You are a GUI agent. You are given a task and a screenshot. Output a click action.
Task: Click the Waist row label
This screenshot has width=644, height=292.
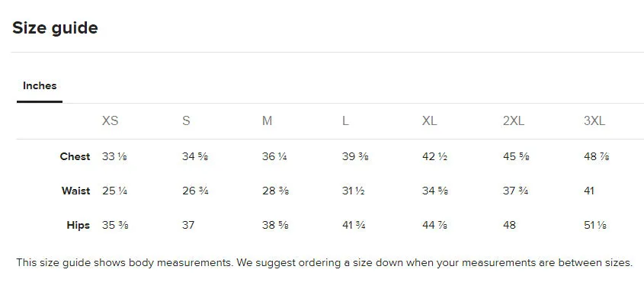[x=76, y=191]
